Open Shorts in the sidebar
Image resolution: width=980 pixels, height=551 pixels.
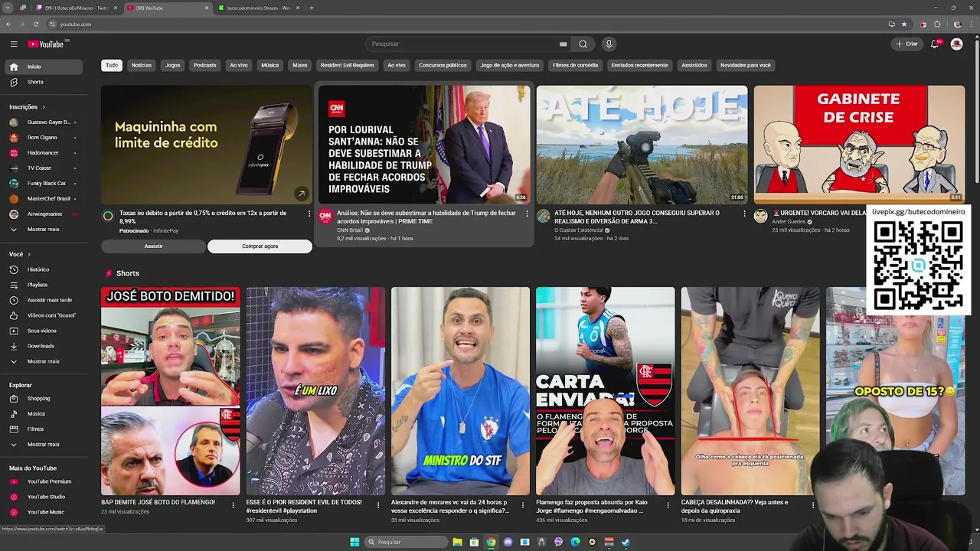45,82
